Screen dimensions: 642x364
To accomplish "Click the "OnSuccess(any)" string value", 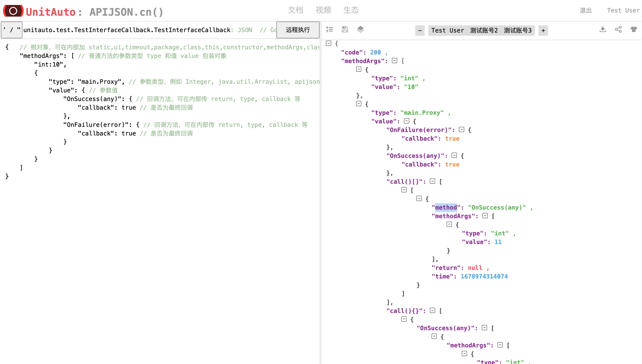I will coord(497,207).
